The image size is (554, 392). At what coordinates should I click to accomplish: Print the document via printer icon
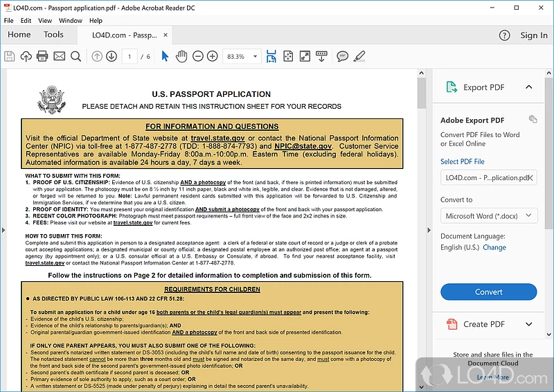42,56
